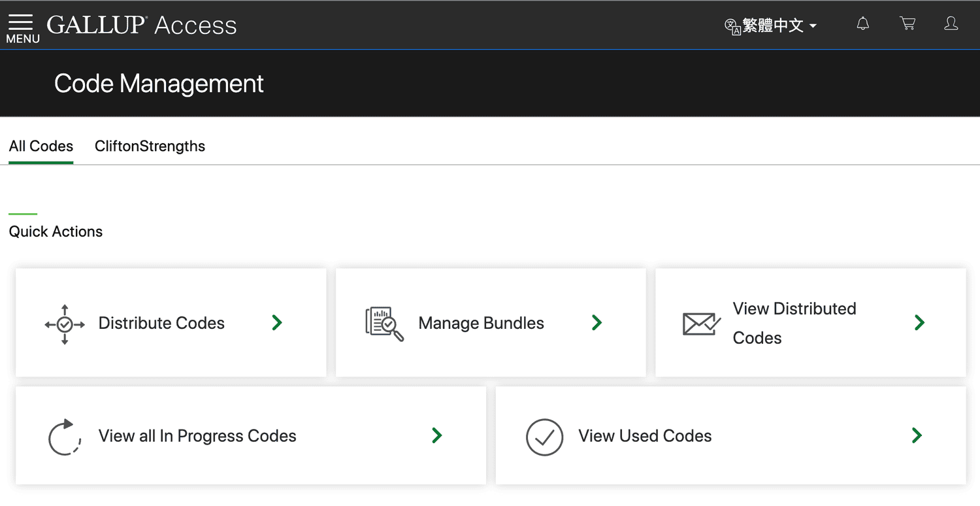
Task: Open the View Used Codes label
Action: point(645,436)
